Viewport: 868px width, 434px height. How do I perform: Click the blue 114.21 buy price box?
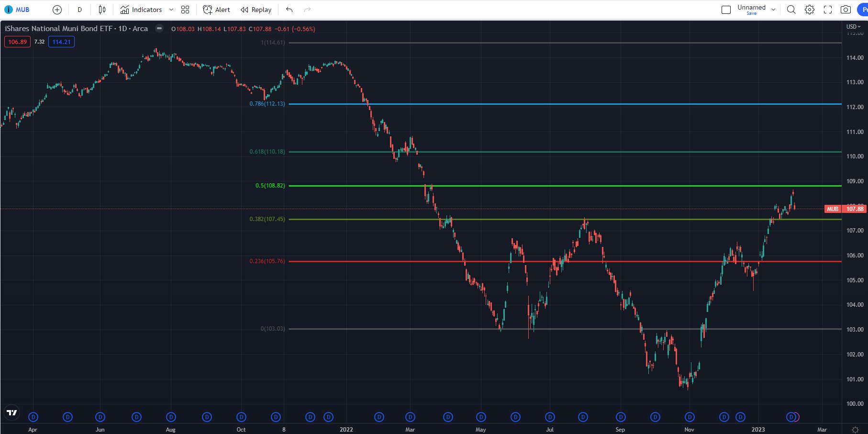(x=61, y=42)
